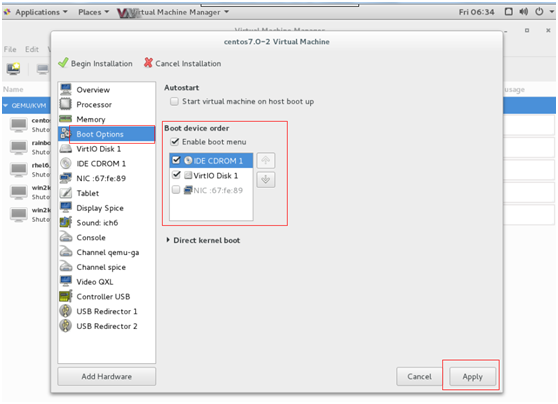
Task: Open the Places menu dropdown
Action: pos(93,12)
